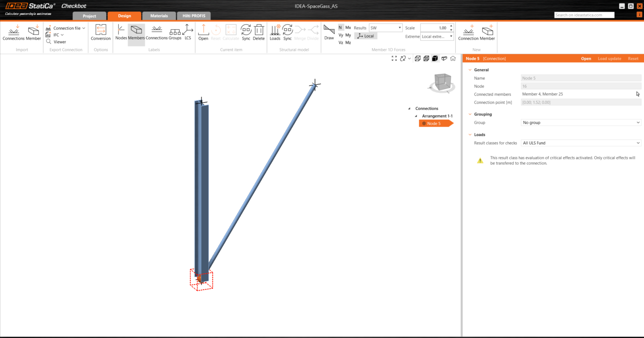Image resolution: width=644 pixels, height=338 pixels.
Task: Toggle the Local coordinate button
Action: 366,36
